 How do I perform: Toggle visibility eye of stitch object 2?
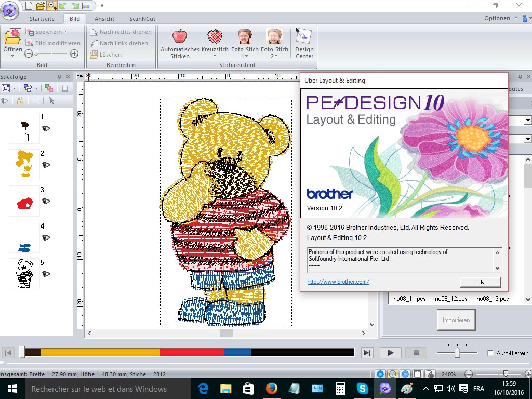click(46, 165)
